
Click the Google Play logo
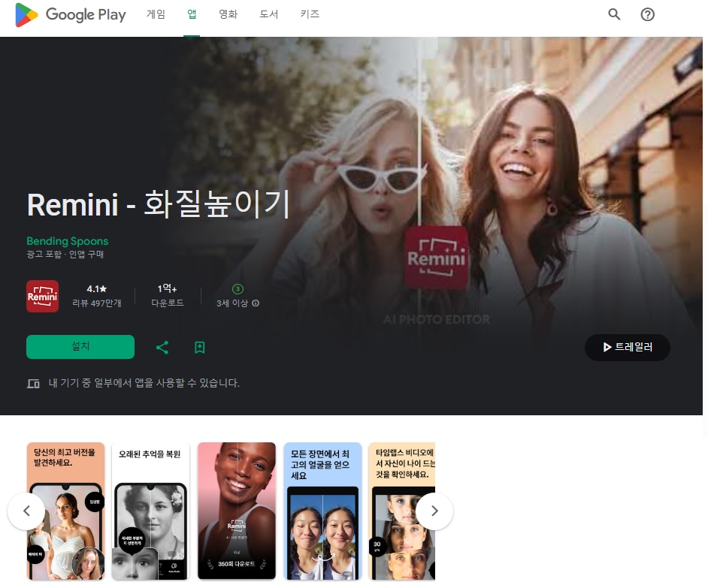71,14
